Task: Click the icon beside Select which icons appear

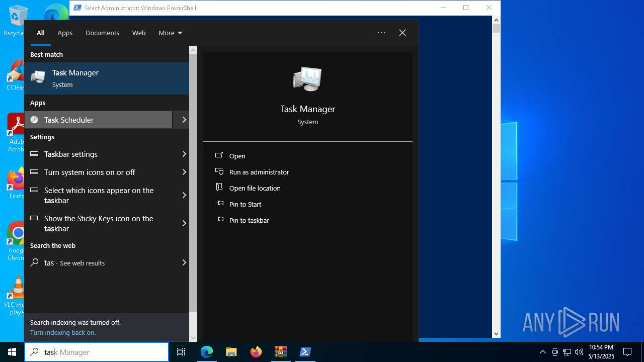Action: 34,190
